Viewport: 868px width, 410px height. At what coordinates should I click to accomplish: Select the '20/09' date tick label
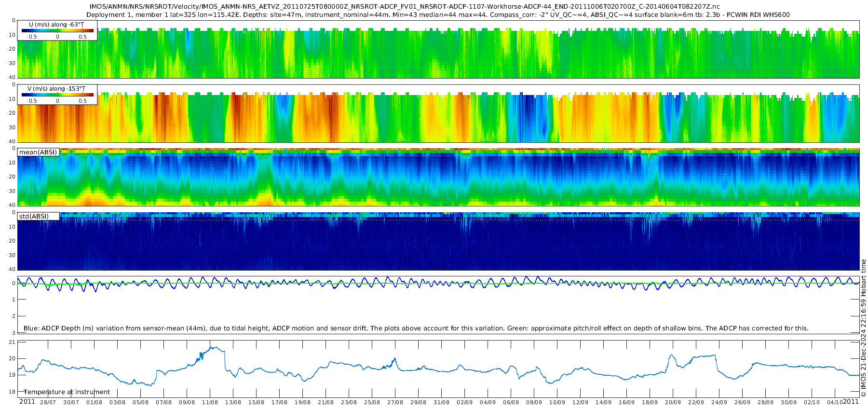coord(673,402)
